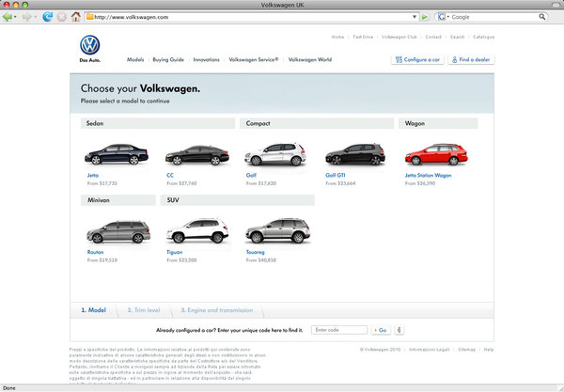
Task: Click the Configure a car button
Action: [x=416, y=59]
